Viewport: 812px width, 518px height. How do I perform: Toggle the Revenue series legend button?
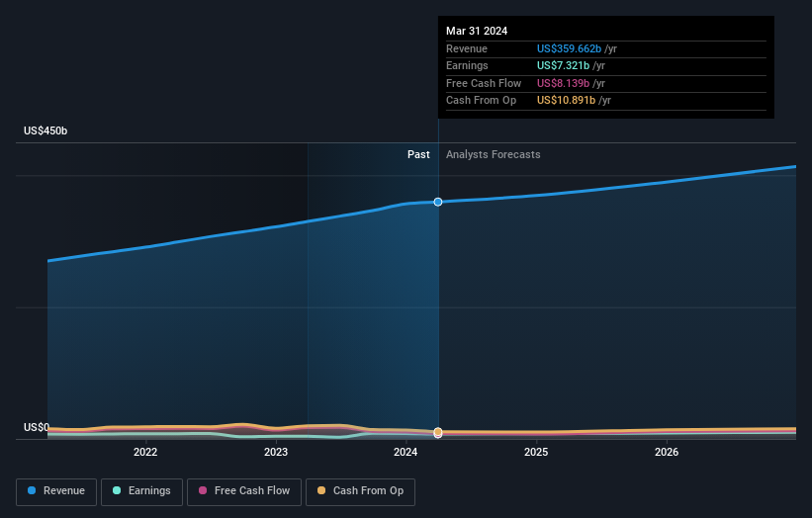pos(56,491)
